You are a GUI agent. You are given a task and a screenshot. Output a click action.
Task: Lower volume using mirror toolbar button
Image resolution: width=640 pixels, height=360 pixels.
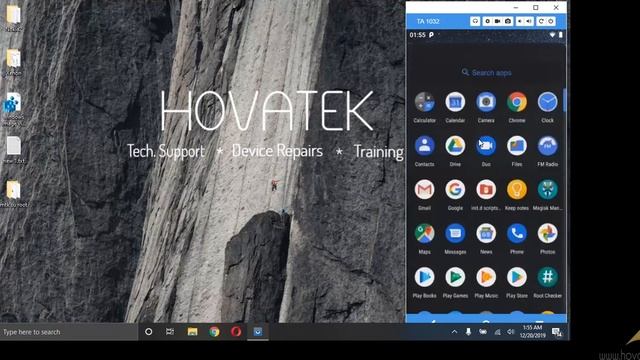click(x=520, y=21)
